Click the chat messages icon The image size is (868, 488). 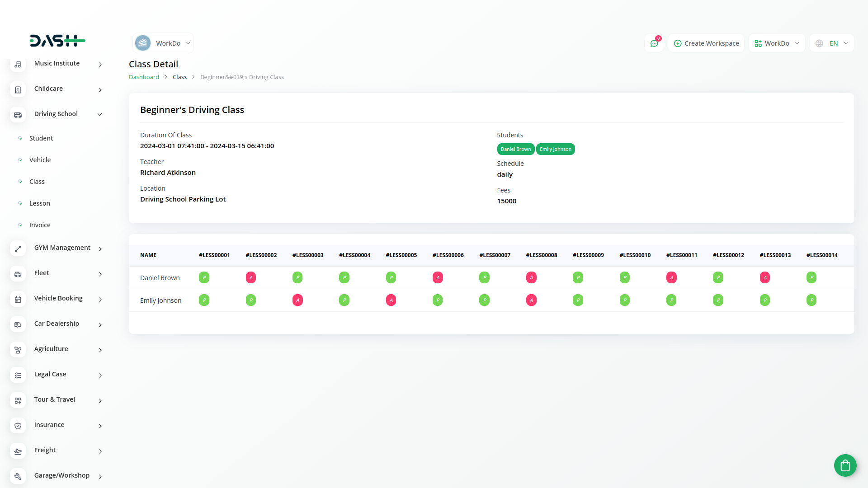(x=654, y=43)
